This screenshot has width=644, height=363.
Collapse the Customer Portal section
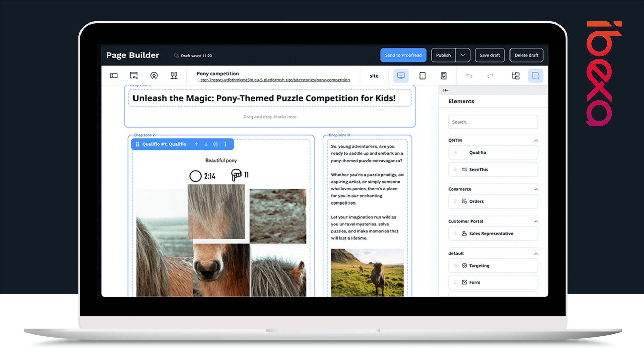coord(536,222)
